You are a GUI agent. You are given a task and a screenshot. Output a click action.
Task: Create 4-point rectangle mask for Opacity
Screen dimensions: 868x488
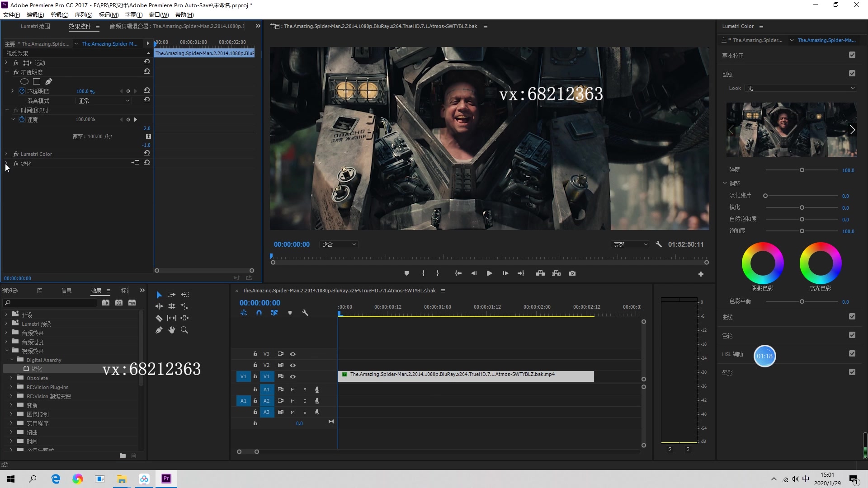click(37, 82)
